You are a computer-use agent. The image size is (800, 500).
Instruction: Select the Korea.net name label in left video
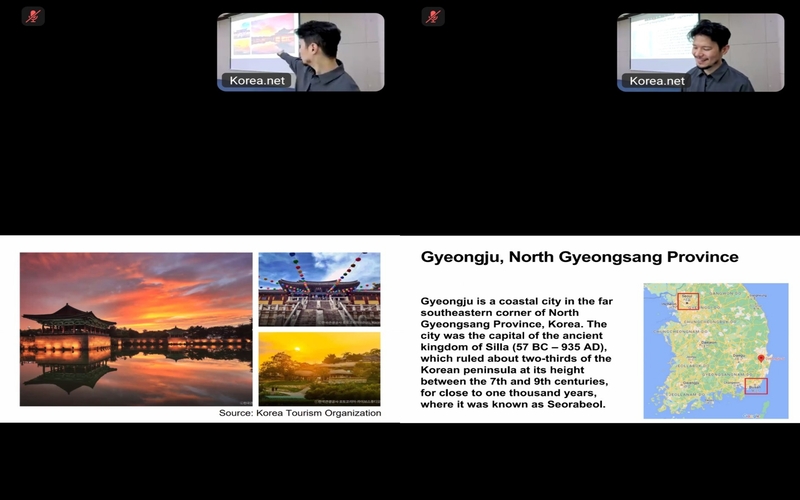[x=257, y=81]
